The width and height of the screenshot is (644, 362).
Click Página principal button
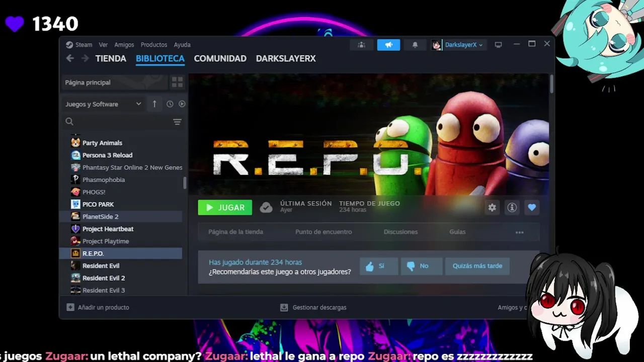115,82
